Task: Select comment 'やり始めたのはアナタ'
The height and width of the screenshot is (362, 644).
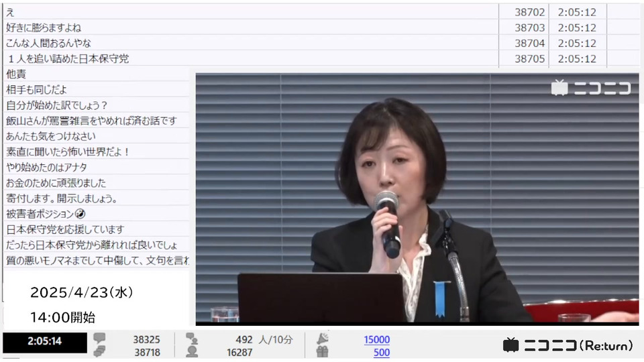Action: coord(97,168)
